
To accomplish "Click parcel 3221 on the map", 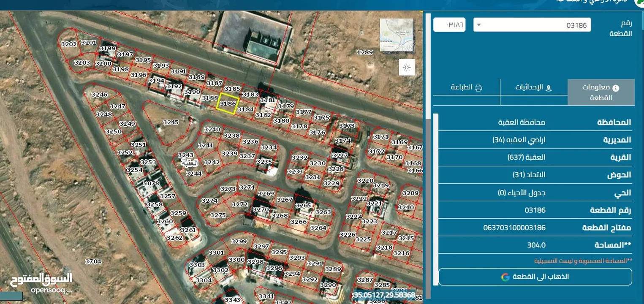I will click(374, 204).
